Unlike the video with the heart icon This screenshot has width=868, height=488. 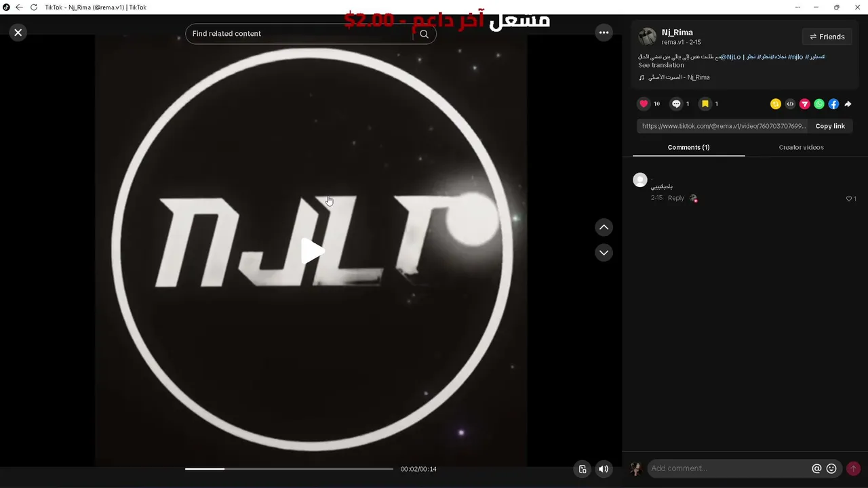(644, 104)
